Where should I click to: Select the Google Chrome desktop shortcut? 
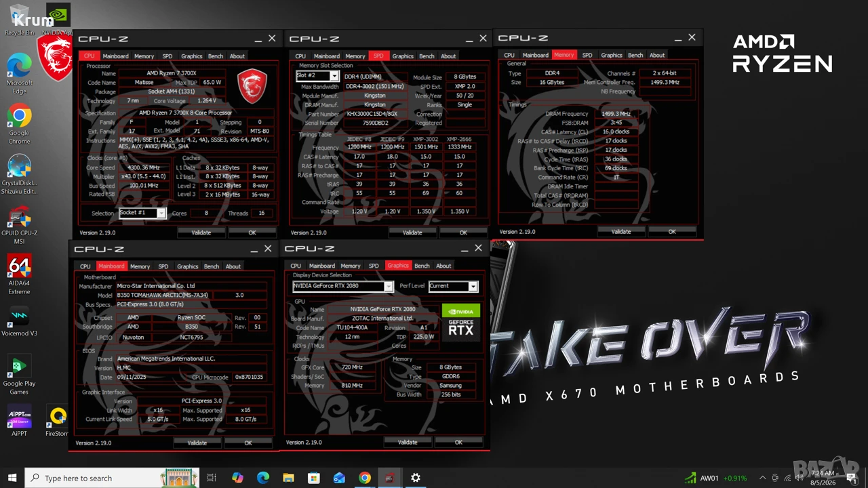pyautogui.click(x=19, y=124)
